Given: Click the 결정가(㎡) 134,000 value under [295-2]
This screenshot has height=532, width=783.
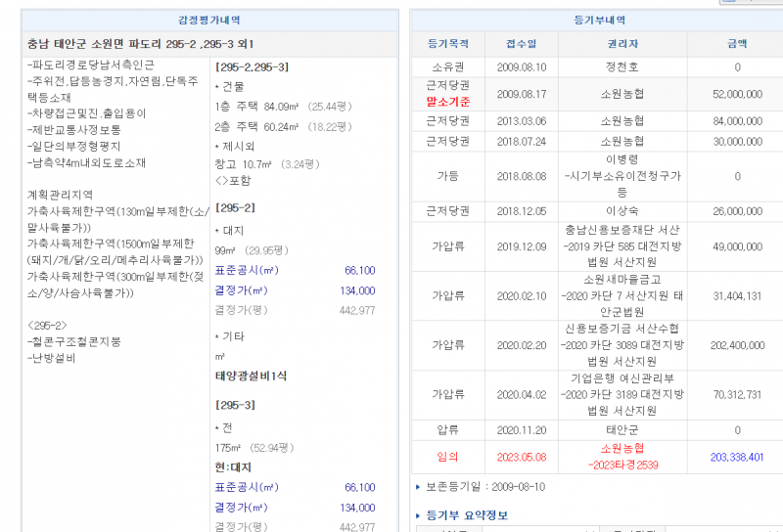Looking at the screenshot, I should pos(355,290).
